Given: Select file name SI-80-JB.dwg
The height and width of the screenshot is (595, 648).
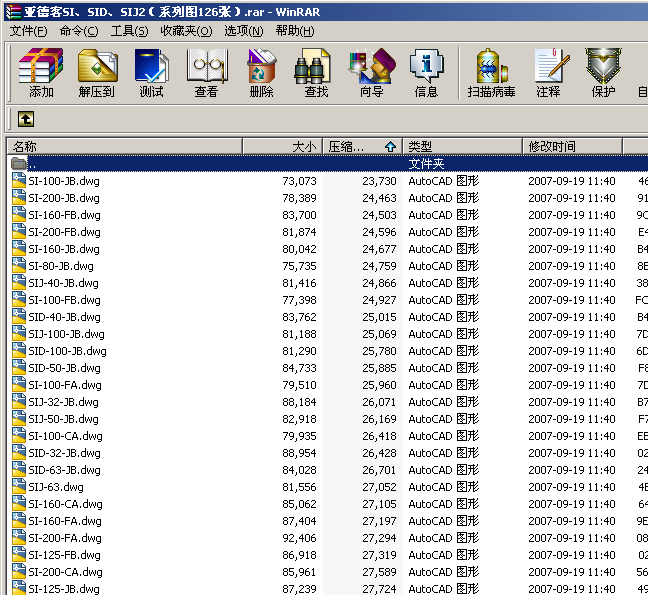Looking at the screenshot, I should click(x=61, y=266).
